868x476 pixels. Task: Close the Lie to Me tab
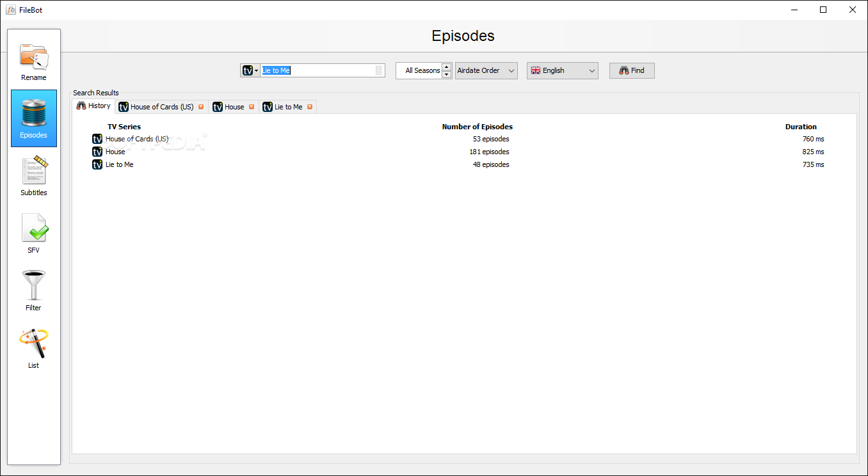[x=310, y=107]
